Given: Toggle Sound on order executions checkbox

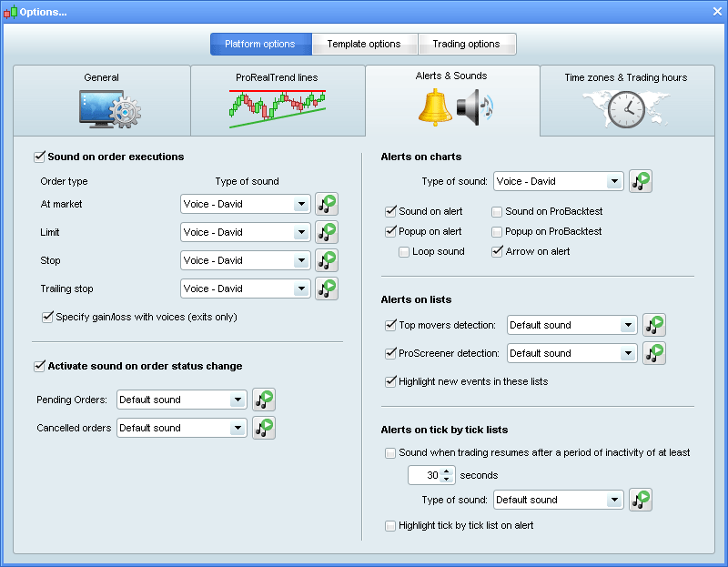Looking at the screenshot, I should tap(39, 157).
